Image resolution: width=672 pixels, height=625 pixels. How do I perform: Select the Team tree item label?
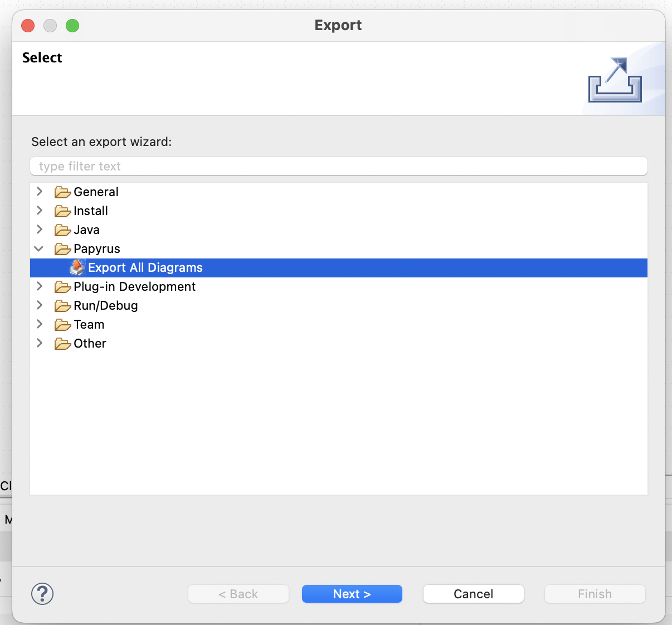pos(89,325)
